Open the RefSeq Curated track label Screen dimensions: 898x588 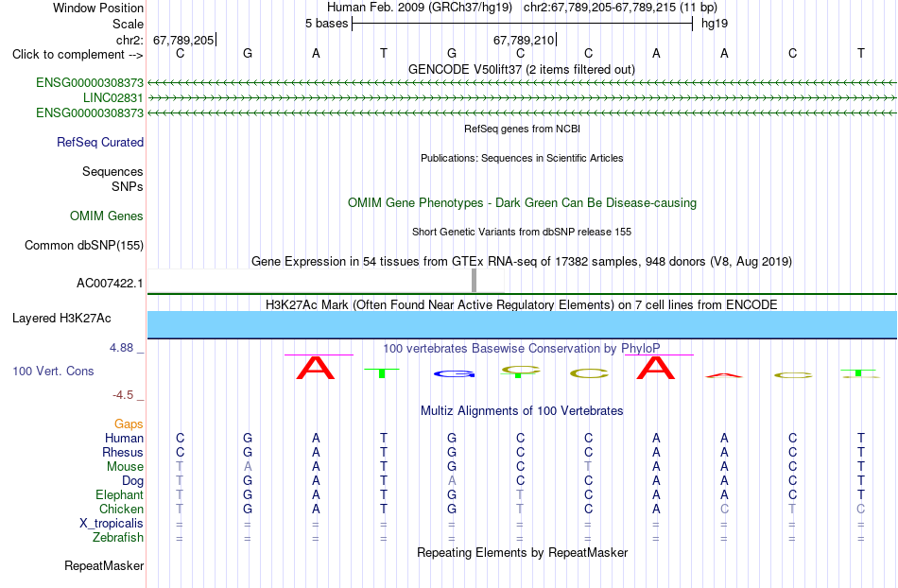(x=100, y=142)
